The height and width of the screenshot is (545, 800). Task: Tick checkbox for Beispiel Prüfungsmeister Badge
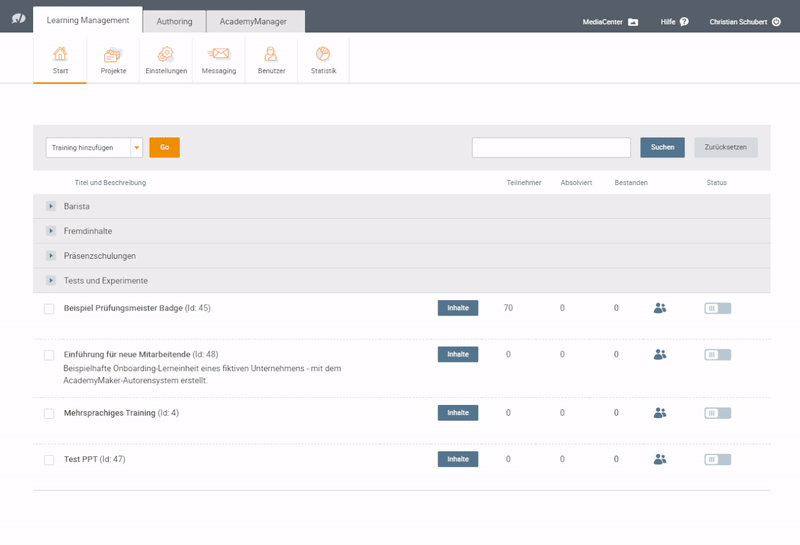[49, 309]
